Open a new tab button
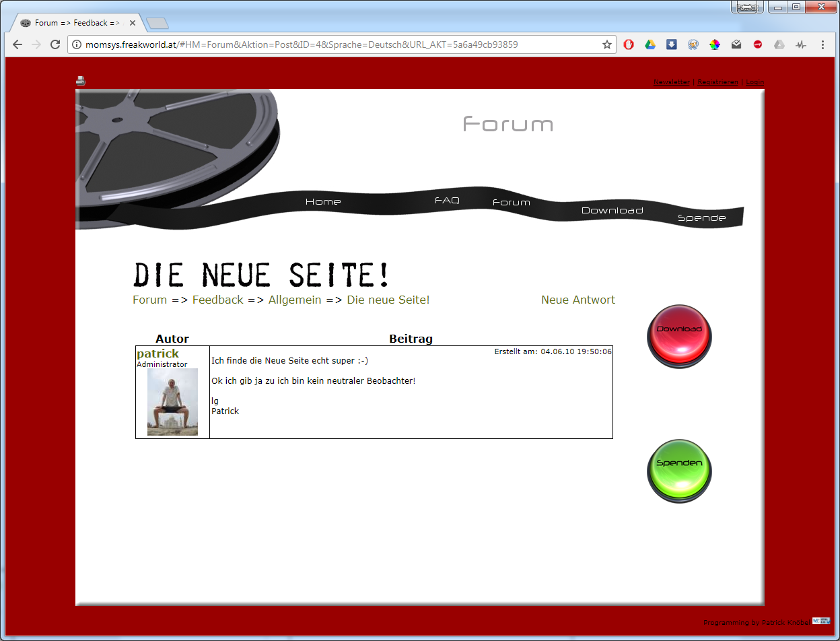Image resolution: width=840 pixels, height=641 pixels. tap(157, 24)
